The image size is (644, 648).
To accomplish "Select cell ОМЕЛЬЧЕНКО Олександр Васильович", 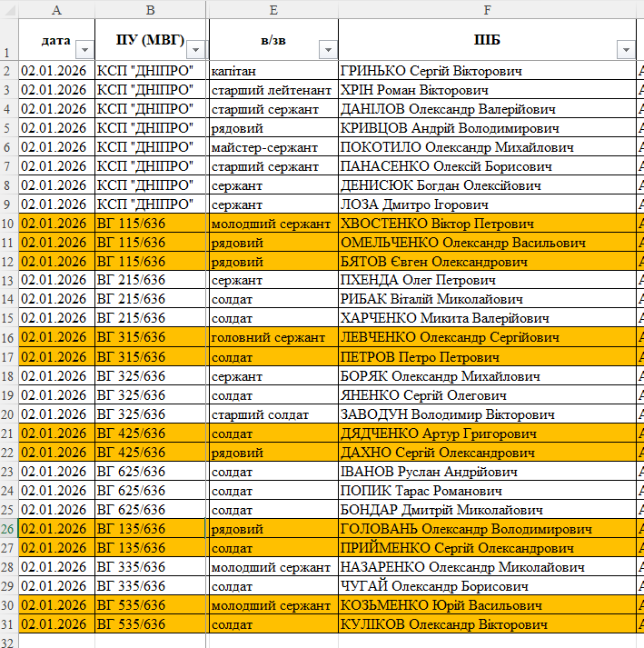I will tap(487, 242).
